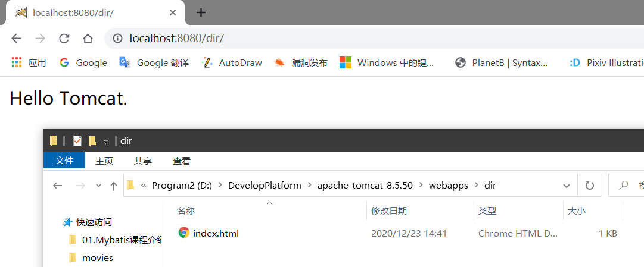Open the recent locations dropdown in Explorer
The height and width of the screenshot is (267, 644).
[x=99, y=186]
